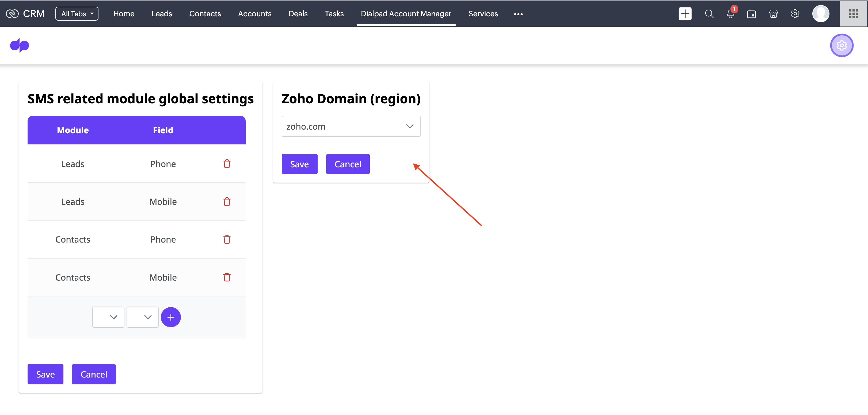868x415 pixels.
Task: Go to the Services tab
Action: [x=483, y=14]
